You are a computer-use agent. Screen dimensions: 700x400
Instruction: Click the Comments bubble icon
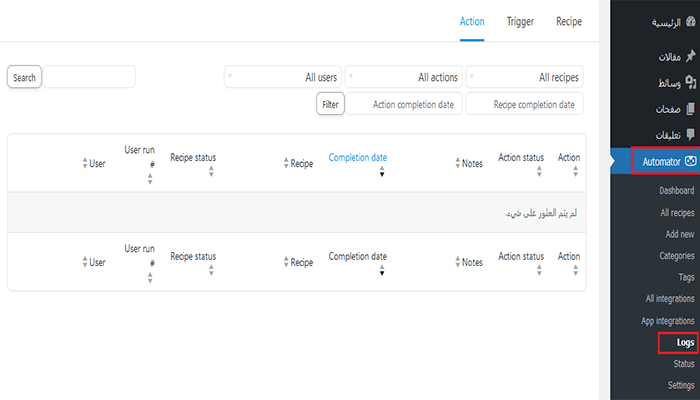coord(691,134)
